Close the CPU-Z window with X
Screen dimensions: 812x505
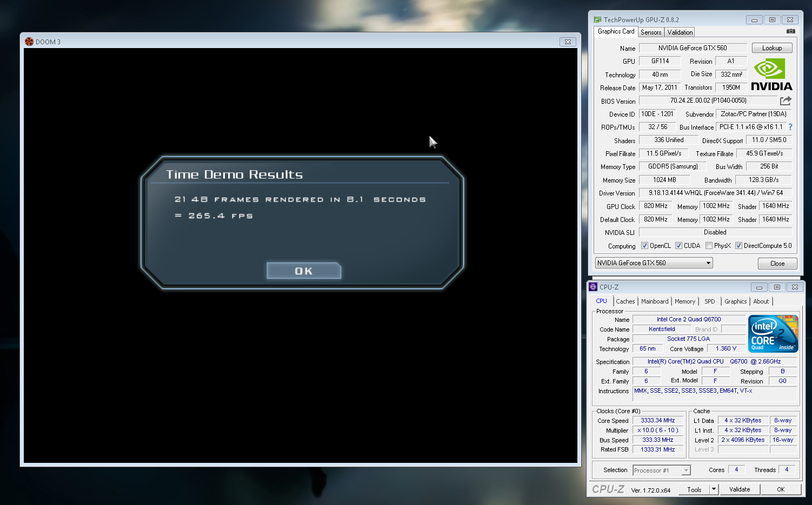click(795, 287)
